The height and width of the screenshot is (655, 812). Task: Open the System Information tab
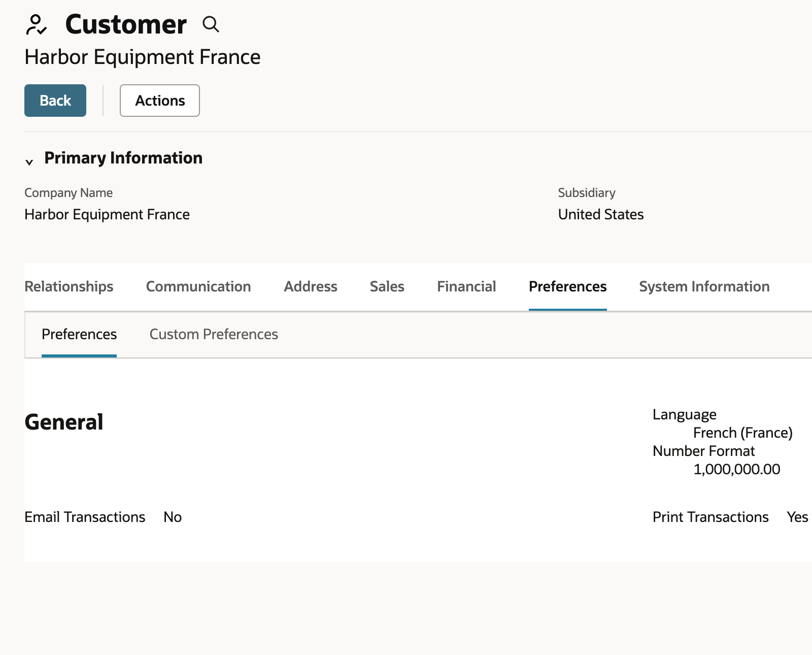[x=704, y=286]
